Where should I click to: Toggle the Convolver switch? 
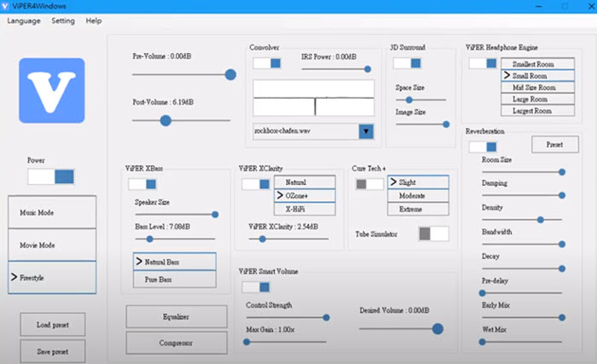coord(267,63)
